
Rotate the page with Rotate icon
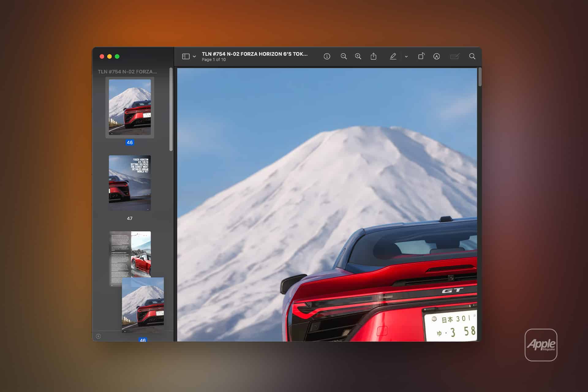(421, 56)
